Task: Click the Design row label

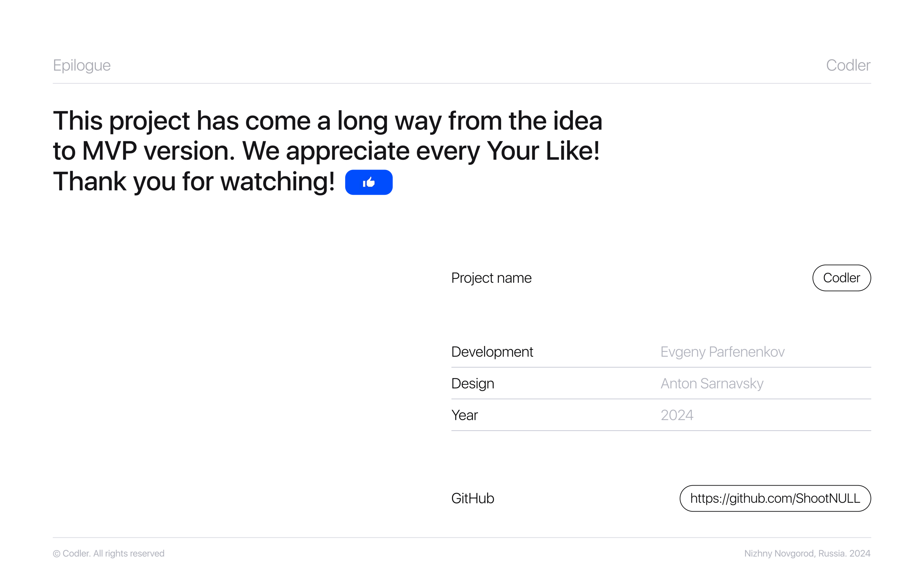Action: (472, 383)
